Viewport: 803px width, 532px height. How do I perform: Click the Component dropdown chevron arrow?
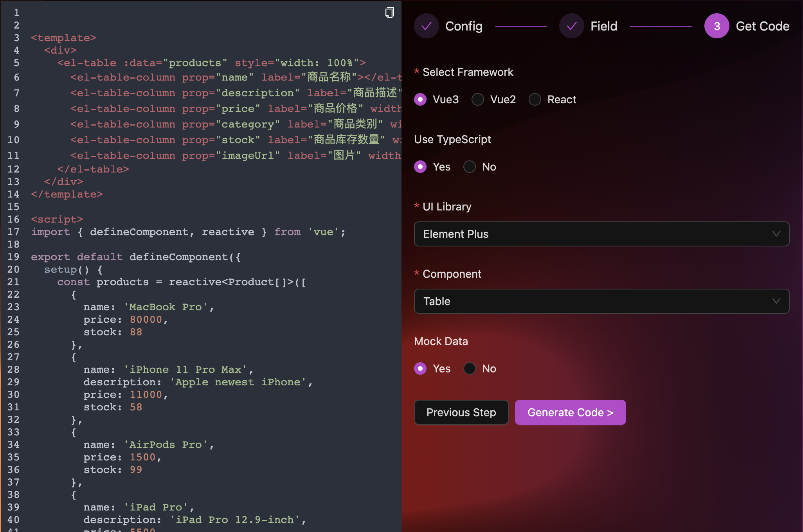coord(776,301)
